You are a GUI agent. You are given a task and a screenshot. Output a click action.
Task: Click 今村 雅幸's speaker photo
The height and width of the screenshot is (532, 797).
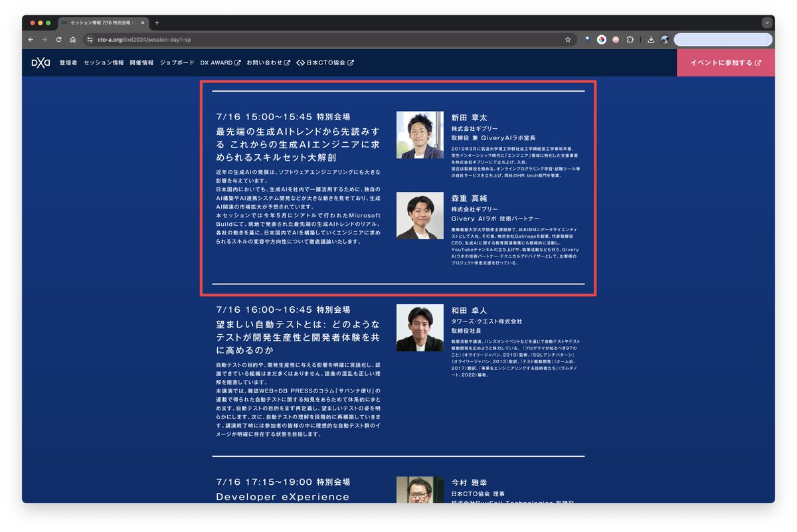click(x=420, y=489)
